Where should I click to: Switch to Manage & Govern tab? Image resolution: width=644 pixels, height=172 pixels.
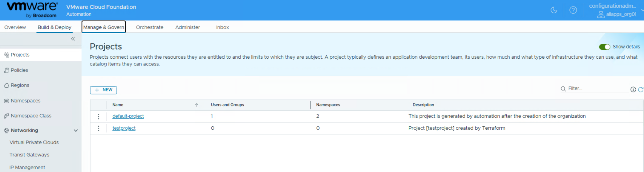(103, 27)
